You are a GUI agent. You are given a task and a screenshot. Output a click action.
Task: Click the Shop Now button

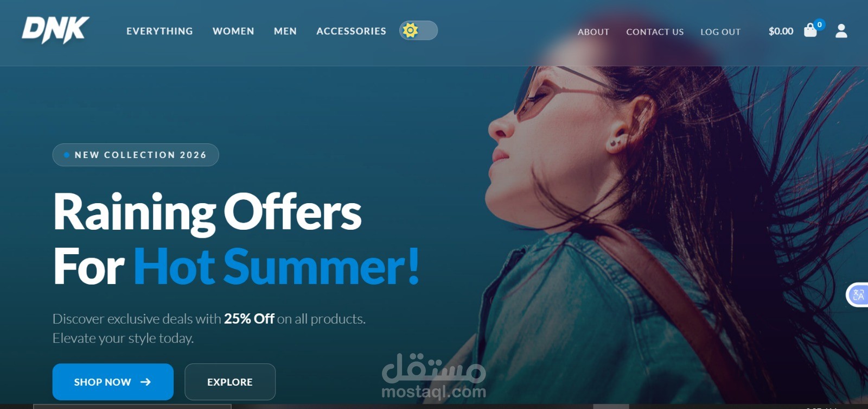(113, 382)
